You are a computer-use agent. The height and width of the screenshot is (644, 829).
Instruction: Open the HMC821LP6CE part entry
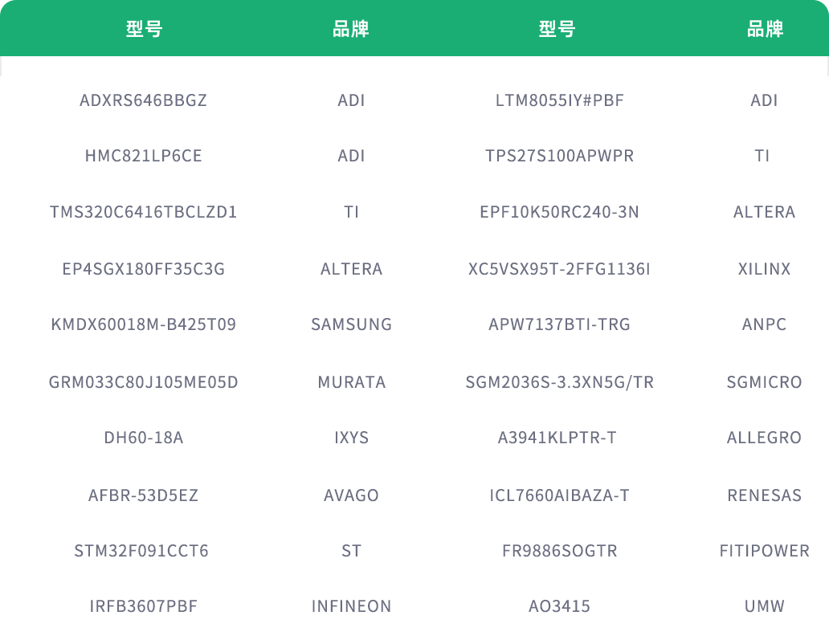point(144,156)
